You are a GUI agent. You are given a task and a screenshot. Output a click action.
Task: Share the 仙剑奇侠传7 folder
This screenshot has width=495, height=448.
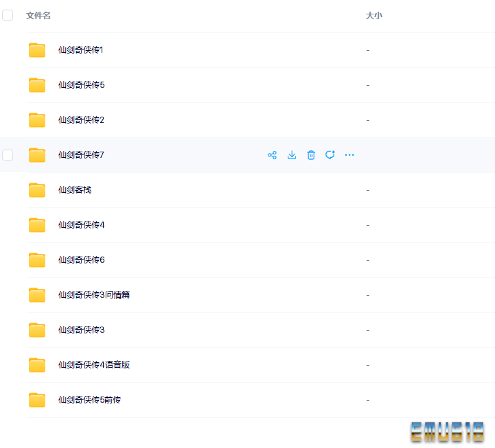pyautogui.click(x=272, y=155)
